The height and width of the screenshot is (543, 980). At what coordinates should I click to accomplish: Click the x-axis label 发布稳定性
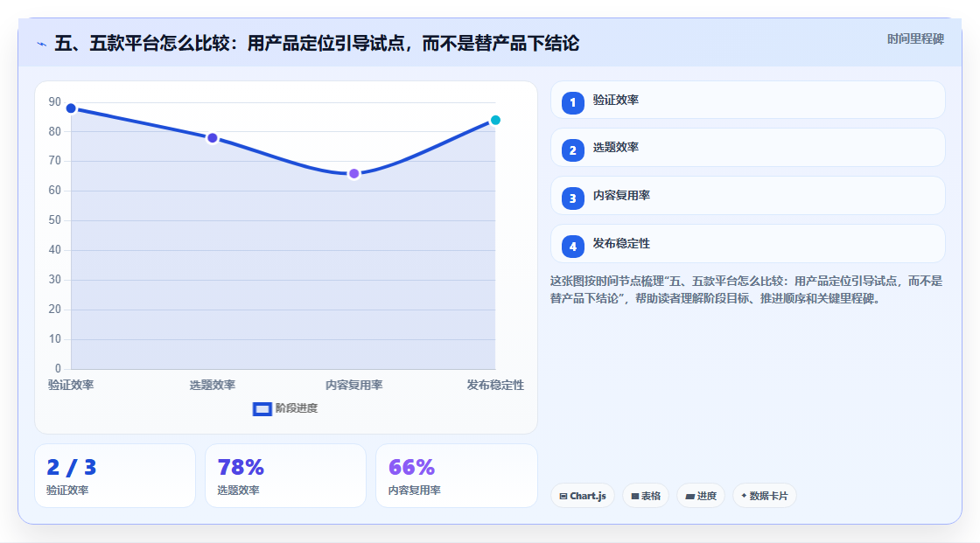pyautogui.click(x=495, y=385)
